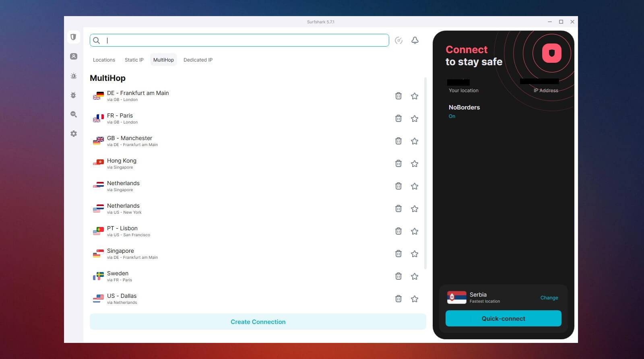Open Settings gear in sidebar
This screenshot has width=644, height=359.
[73, 134]
